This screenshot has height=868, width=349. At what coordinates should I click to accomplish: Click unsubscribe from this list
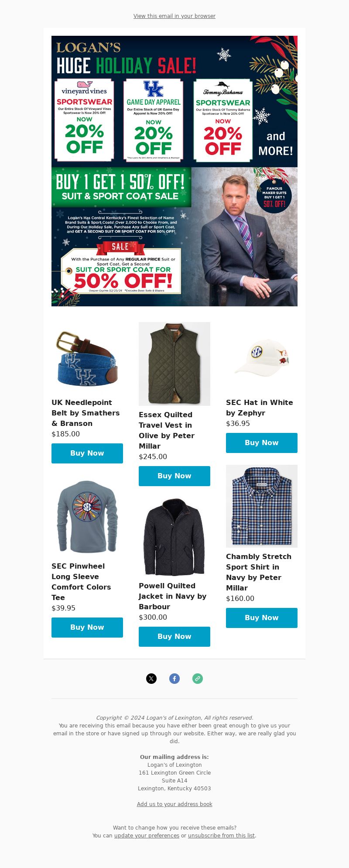[x=221, y=836]
